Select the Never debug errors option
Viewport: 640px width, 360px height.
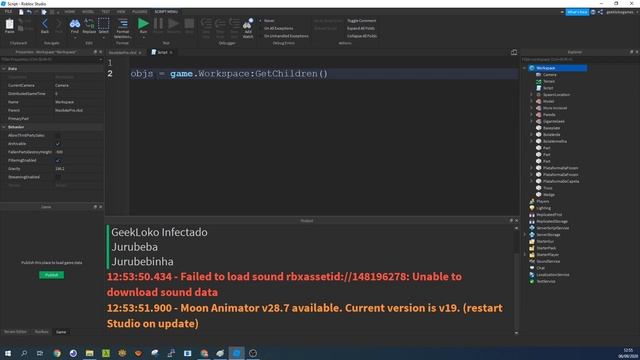[x=269, y=20]
